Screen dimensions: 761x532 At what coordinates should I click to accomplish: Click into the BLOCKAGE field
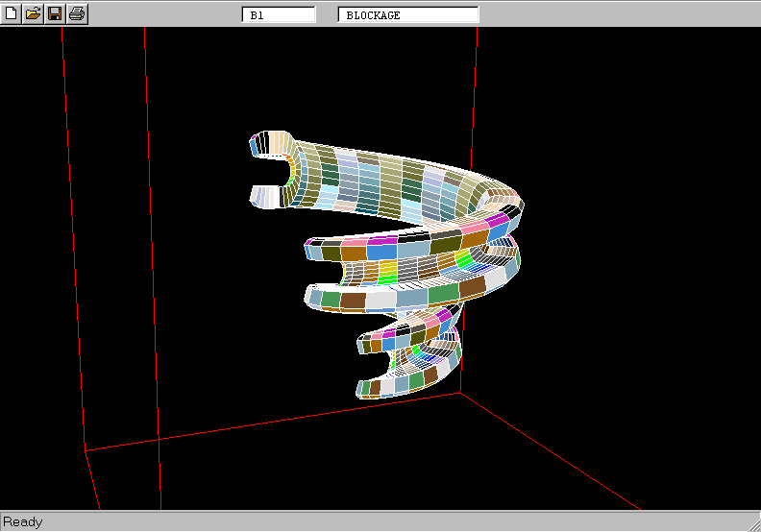click(407, 15)
